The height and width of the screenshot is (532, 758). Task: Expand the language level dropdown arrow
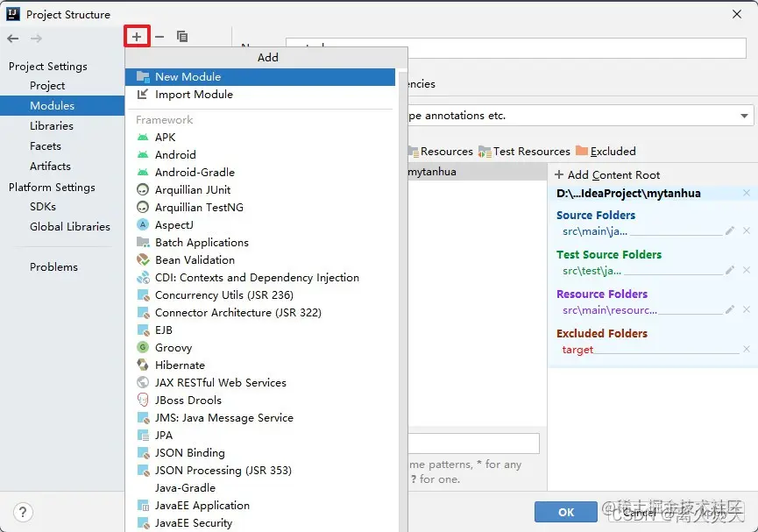(x=744, y=116)
